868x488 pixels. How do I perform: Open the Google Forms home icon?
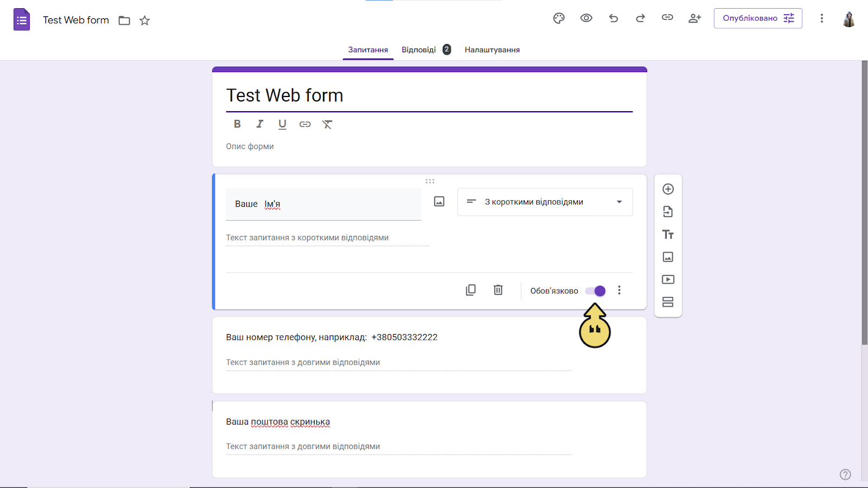pos(22,20)
